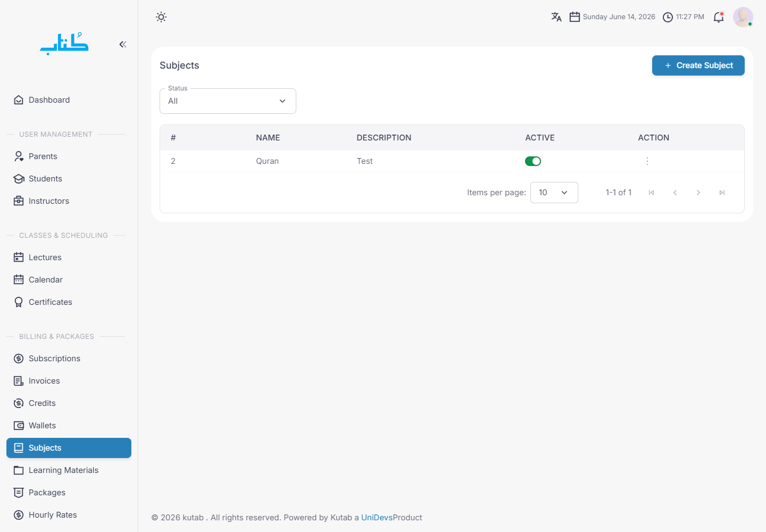Select the active Subjects menu item
The width and height of the screenshot is (766, 532).
click(69, 448)
